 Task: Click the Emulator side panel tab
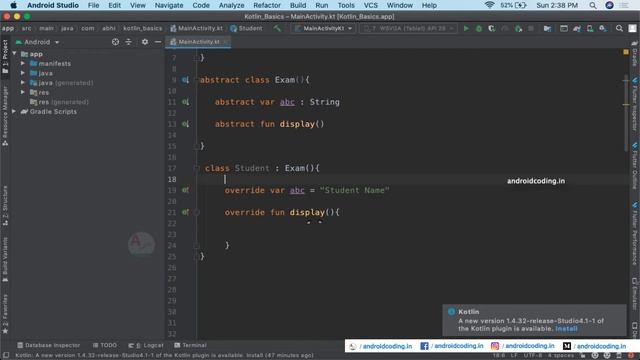click(635, 295)
